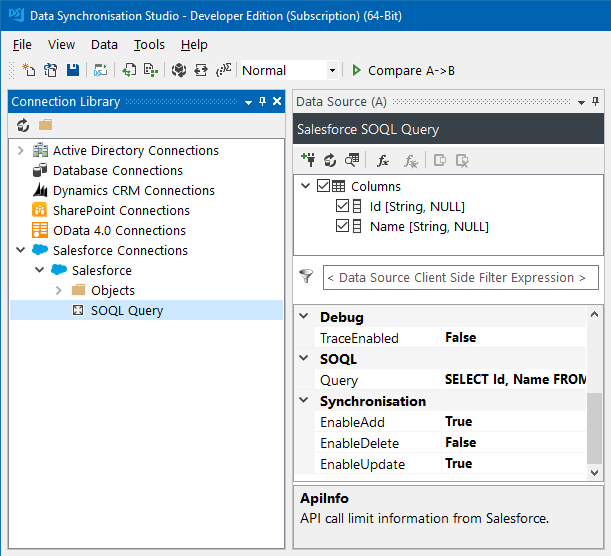Open the Normal mode dropdown
Viewport: 611px width, 556px height.
(332, 71)
